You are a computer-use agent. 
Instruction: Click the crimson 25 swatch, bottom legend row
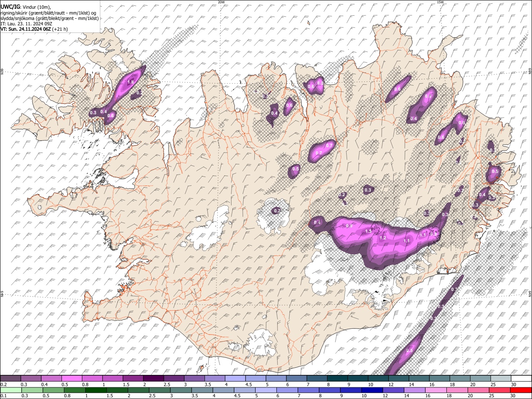500,390
